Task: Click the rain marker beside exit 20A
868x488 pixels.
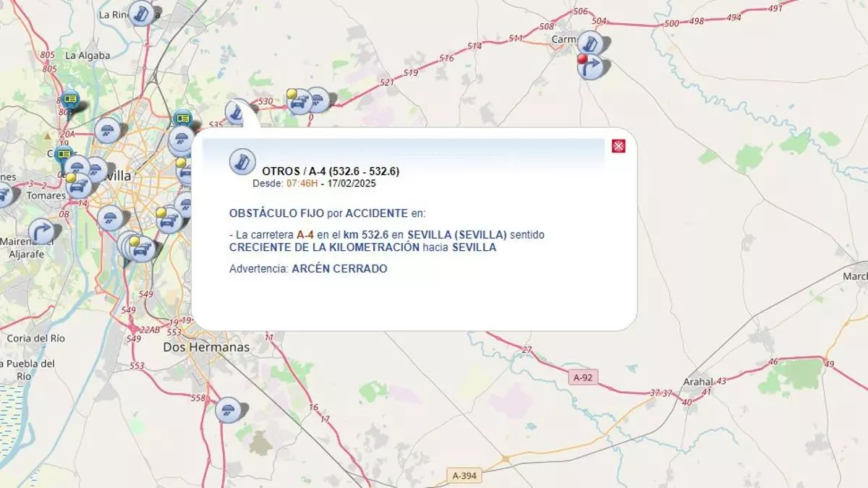Action: (107, 131)
